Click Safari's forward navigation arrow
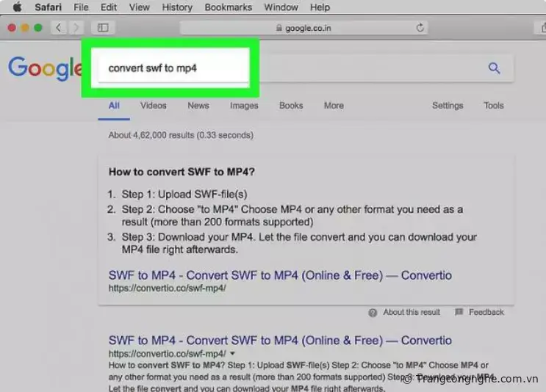 tap(75, 28)
